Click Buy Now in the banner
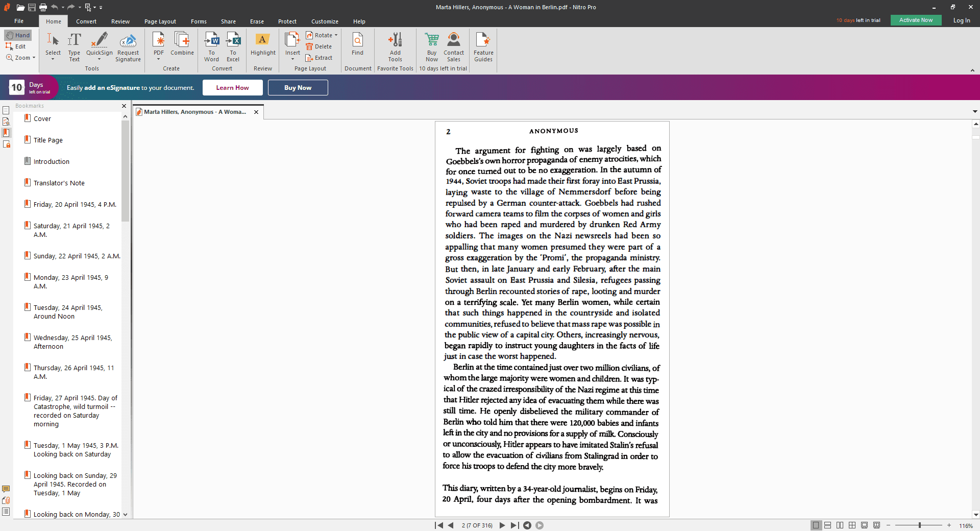The width and height of the screenshot is (980, 531). click(298, 88)
